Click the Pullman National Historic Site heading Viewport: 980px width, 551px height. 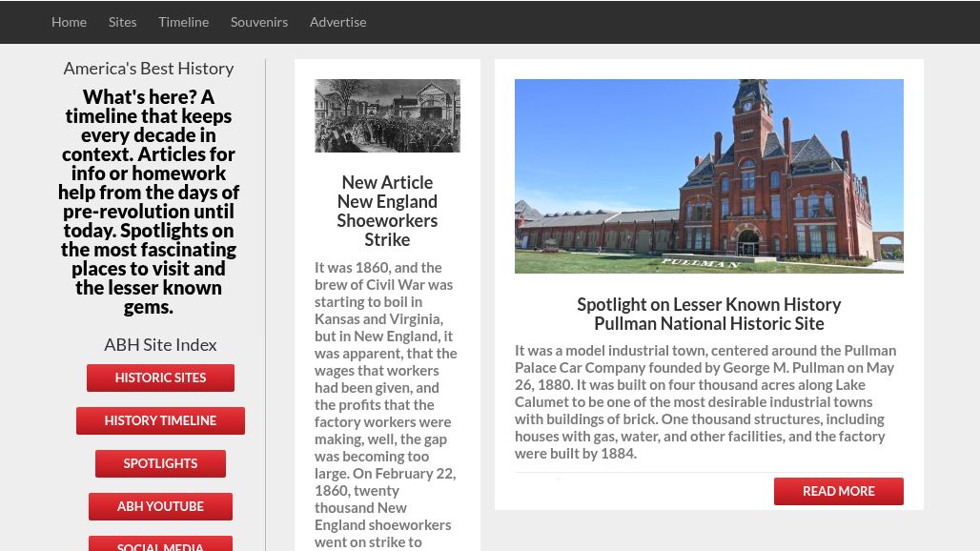click(x=708, y=323)
